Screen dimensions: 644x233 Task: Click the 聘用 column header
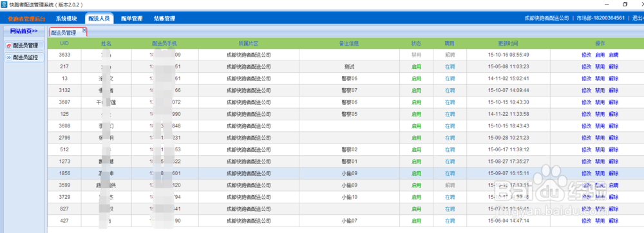point(450,43)
